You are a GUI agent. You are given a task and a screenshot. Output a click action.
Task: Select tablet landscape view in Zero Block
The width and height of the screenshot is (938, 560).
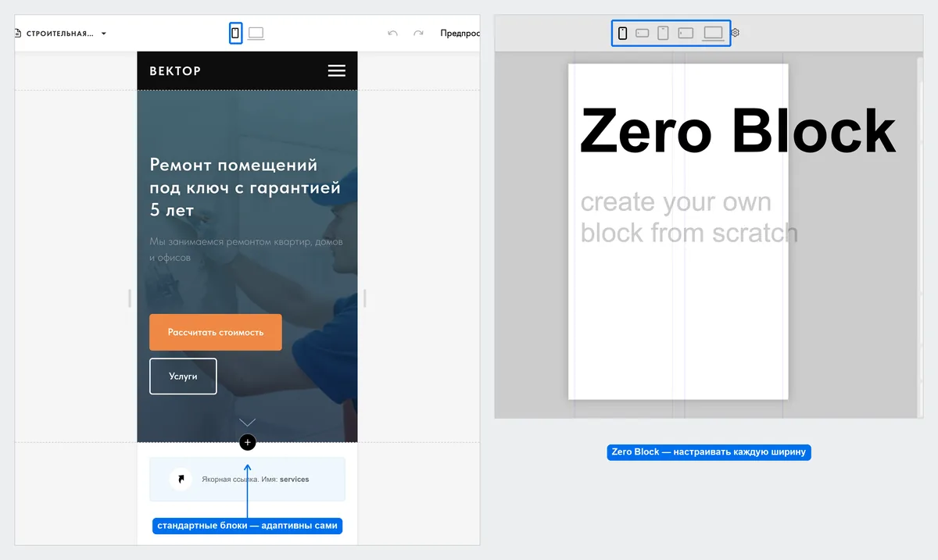point(686,33)
